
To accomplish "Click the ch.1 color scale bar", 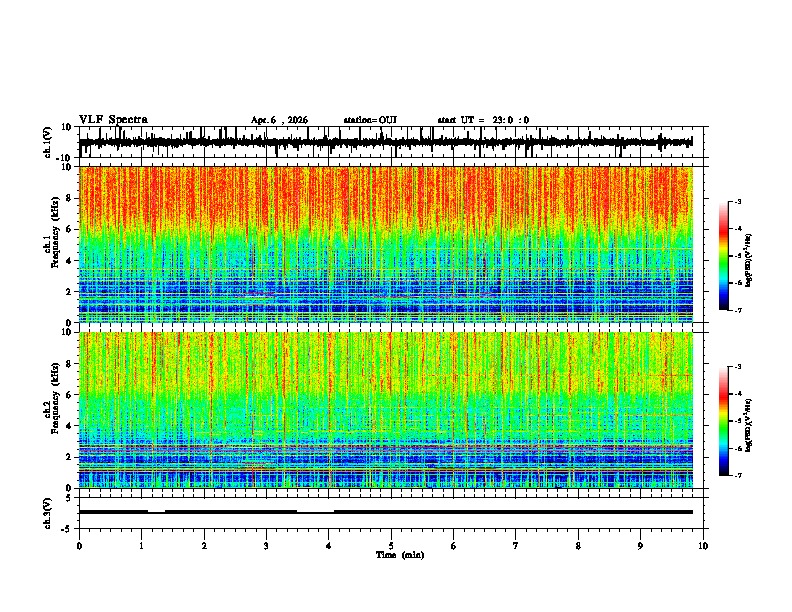I will coord(723,256).
